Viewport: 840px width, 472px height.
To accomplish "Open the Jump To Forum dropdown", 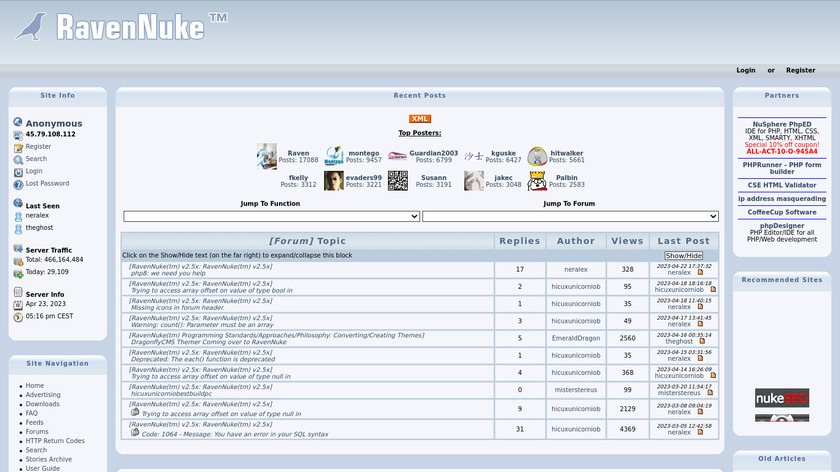I will pos(570,216).
